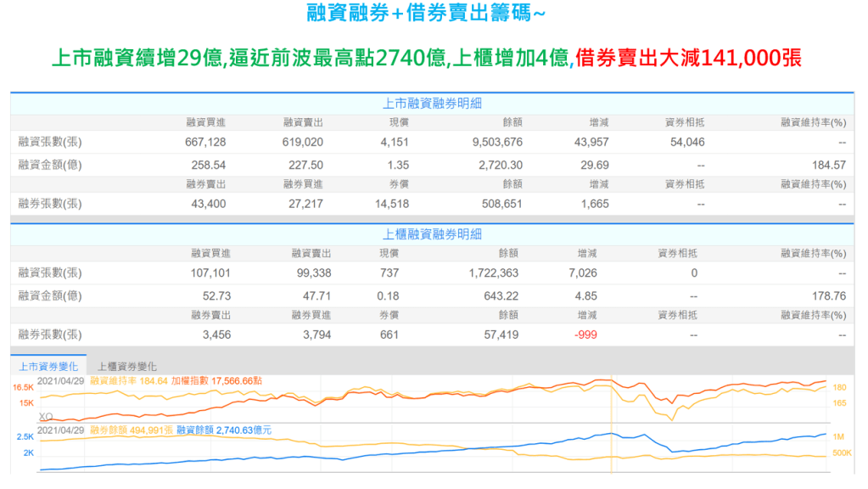This screenshot has height=489, width=868.
Task: Click the 上櫃融資融券明細 table header
Action: pyautogui.click(x=432, y=234)
